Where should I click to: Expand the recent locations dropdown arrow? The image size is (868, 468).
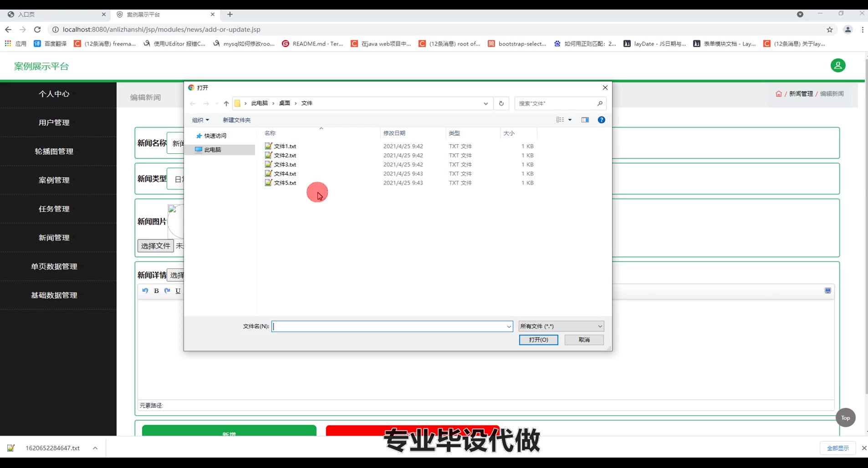(217, 103)
